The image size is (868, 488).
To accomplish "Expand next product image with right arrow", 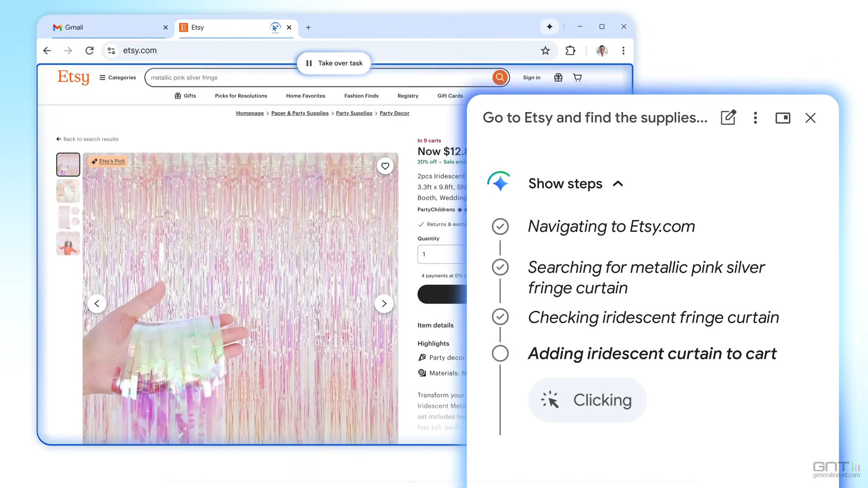I will point(384,304).
